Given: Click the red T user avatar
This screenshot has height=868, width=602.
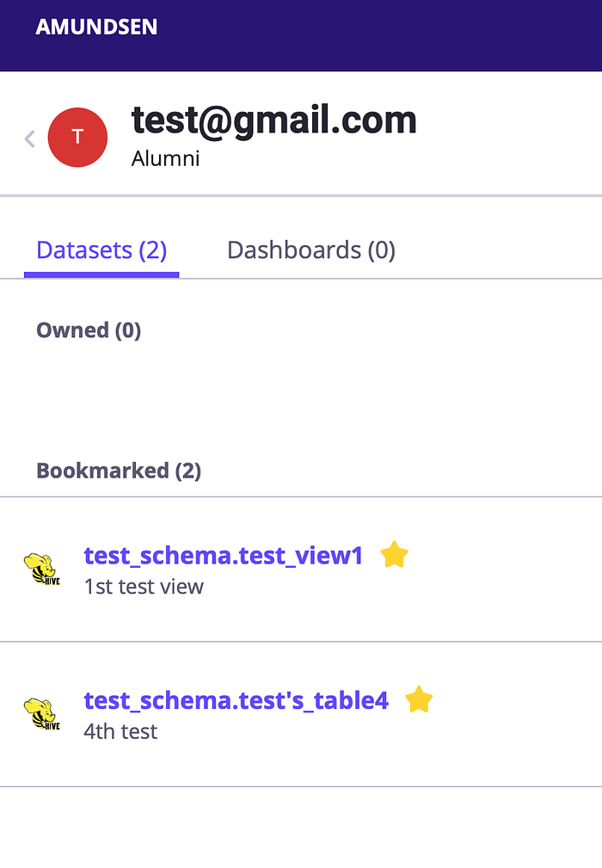Looking at the screenshot, I should [x=77, y=137].
